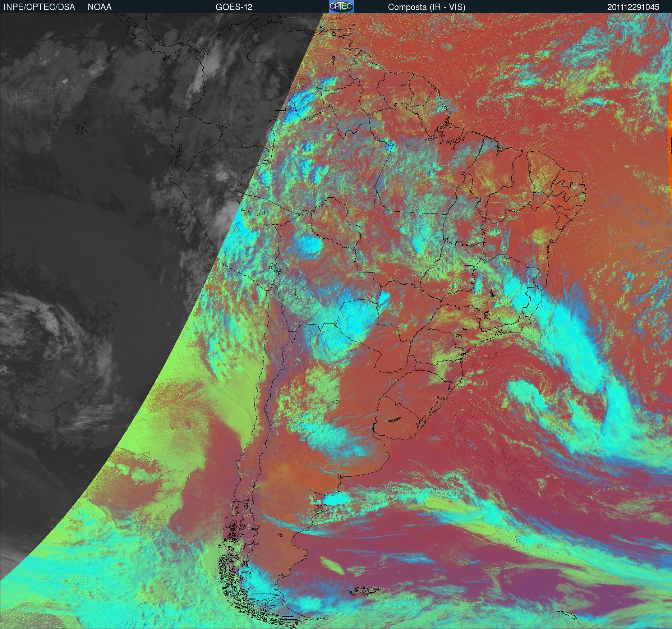Click the GOES-12 satellite name
Image resolution: width=672 pixels, height=629 pixels.
[x=234, y=7]
